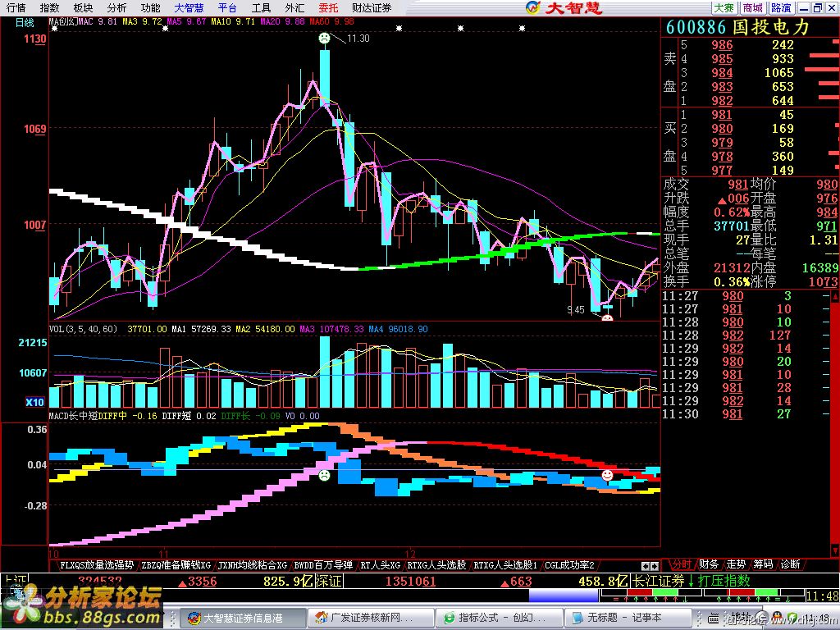Select JXNH均线粘合XG indicator tab

tap(253, 564)
